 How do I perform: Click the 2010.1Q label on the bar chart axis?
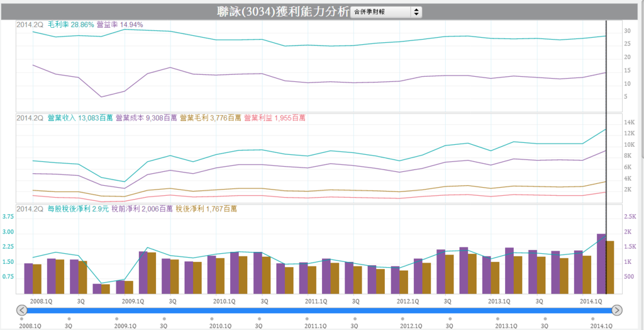pos(225,301)
